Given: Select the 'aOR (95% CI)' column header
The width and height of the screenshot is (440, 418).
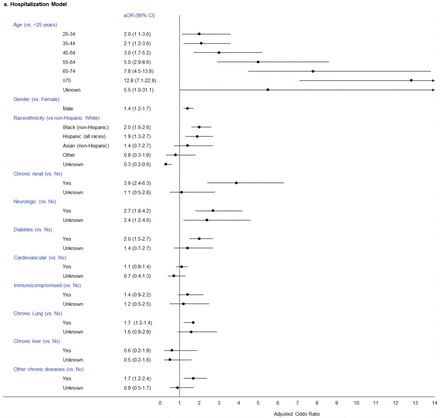Looking at the screenshot, I should coord(139,15).
